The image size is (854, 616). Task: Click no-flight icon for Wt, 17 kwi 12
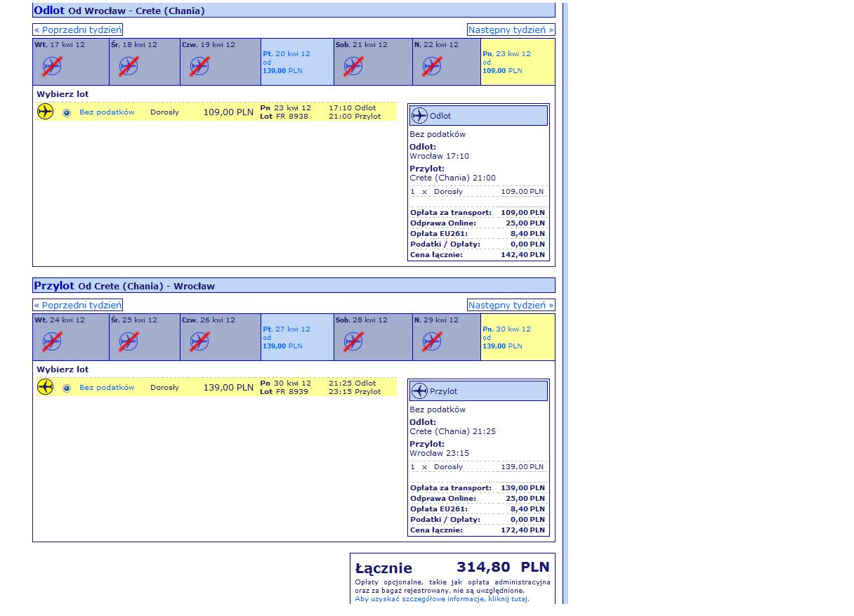point(52,67)
